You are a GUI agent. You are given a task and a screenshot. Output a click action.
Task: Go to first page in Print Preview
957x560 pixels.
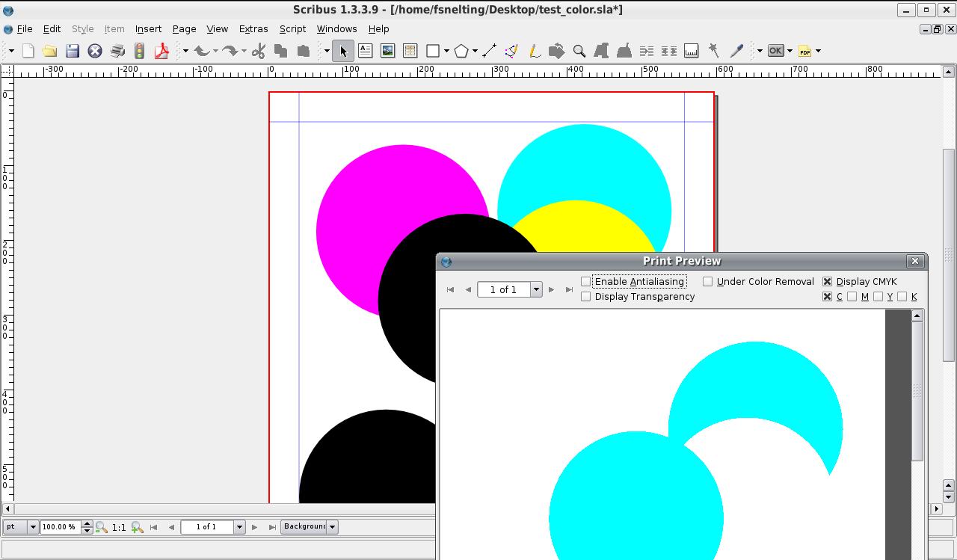pos(450,289)
